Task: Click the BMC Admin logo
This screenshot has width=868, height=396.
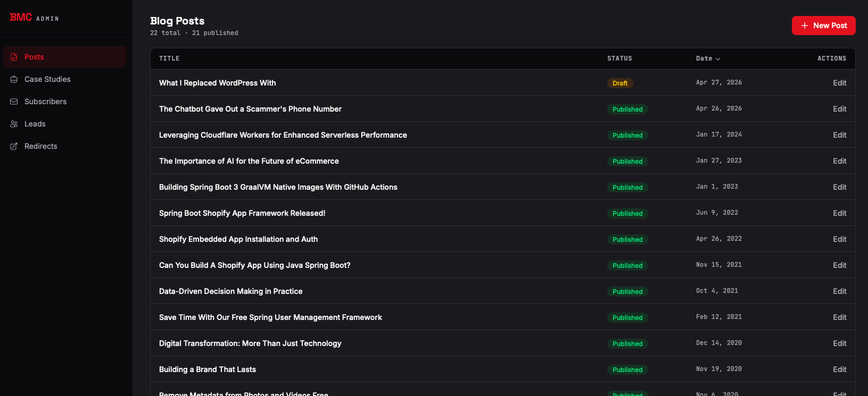Action: 34,18
